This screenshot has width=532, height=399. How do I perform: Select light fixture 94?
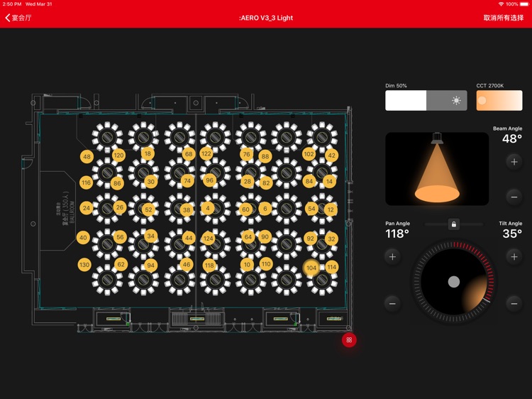150,266
